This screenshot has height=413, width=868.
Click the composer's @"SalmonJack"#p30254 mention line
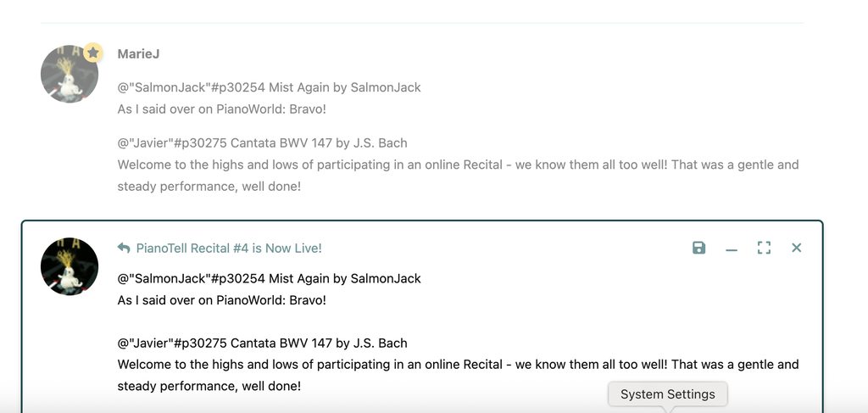click(x=269, y=278)
